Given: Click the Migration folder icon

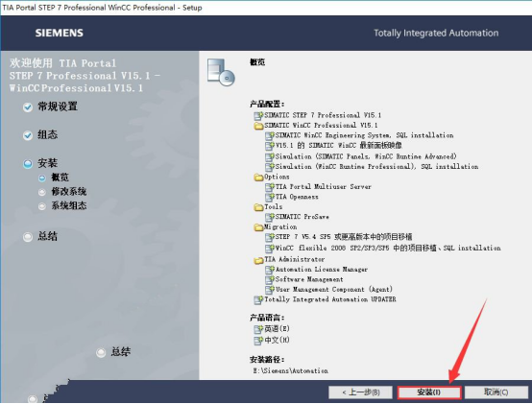Looking at the screenshot, I should [258, 226].
